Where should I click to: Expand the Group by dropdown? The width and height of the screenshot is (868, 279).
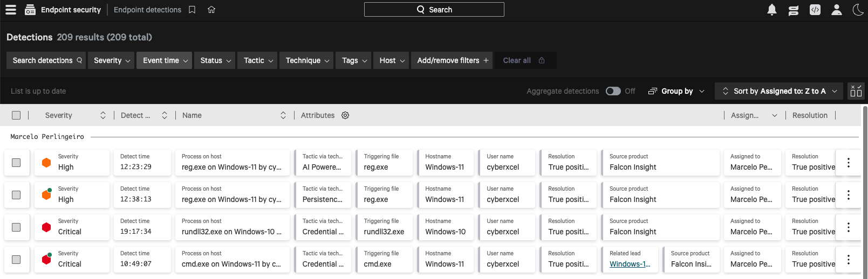coord(676,91)
